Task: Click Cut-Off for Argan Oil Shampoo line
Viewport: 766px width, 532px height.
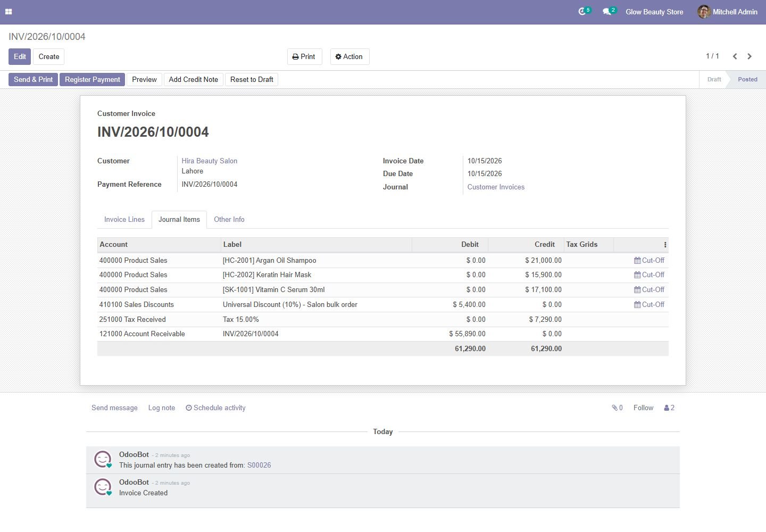Action: tap(649, 261)
